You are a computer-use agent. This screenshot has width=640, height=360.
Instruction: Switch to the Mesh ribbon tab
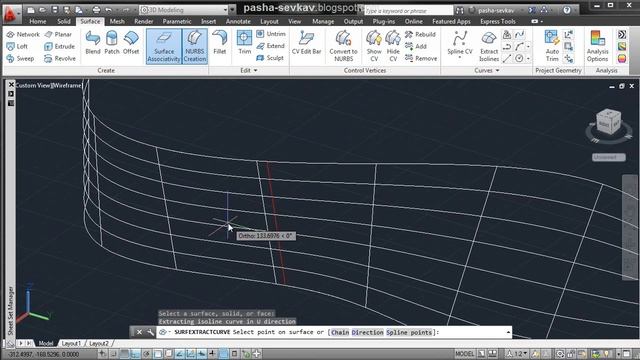click(x=117, y=21)
